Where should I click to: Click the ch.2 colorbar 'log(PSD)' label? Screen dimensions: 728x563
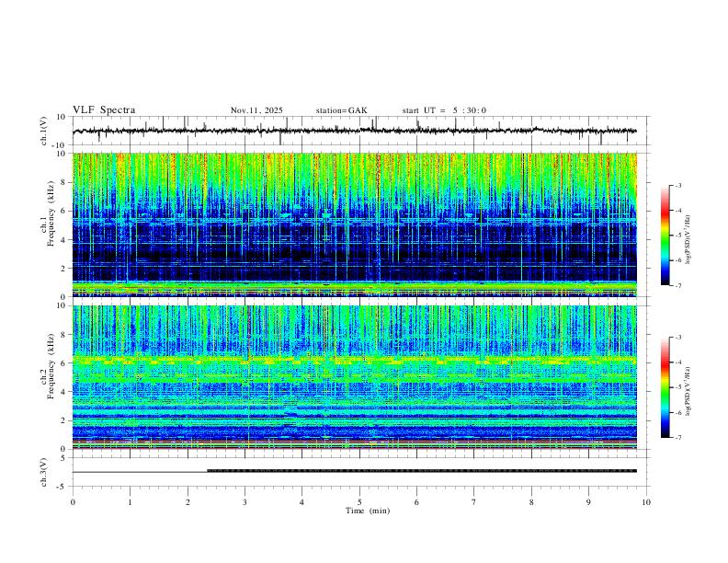688,391
